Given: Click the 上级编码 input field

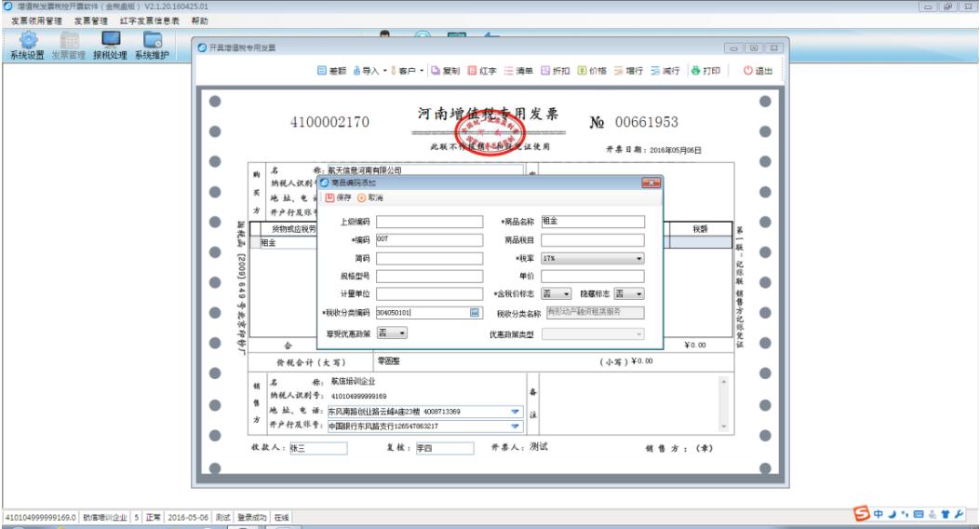Looking at the screenshot, I should click(429, 222).
